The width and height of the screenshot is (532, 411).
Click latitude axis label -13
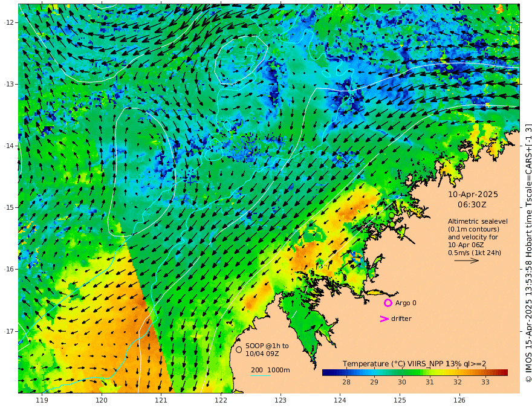point(9,84)
